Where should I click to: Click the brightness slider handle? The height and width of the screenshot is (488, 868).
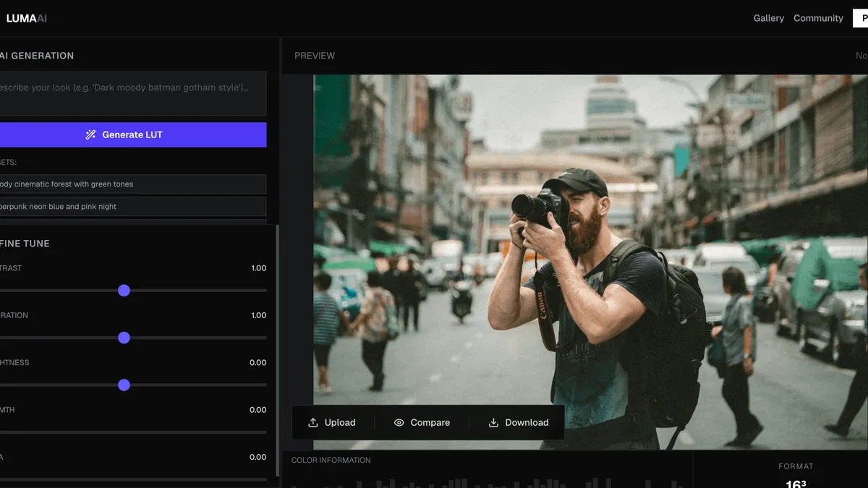(x=124, y=385)
